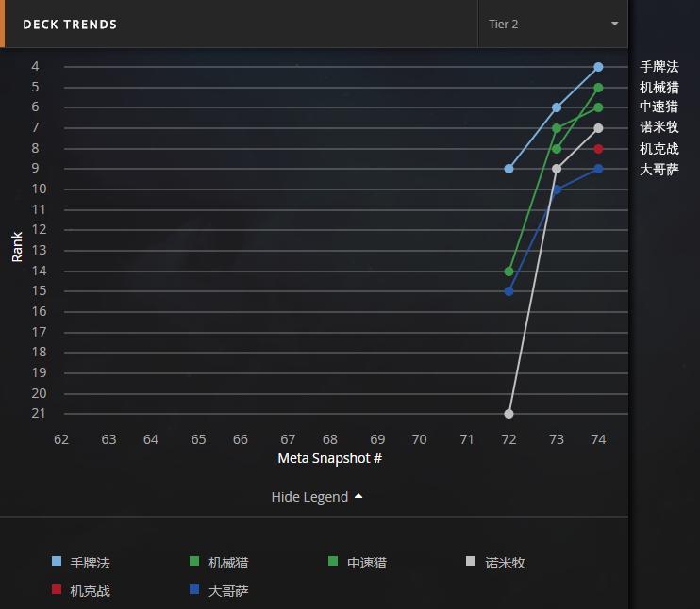Select dark blue point at snapshot 74 rank 9
Screen dimensions: 700x609
(x=599, y=169)
